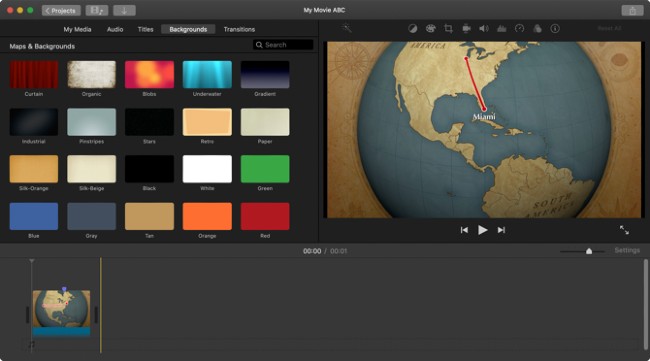This screenshot has width=650, height=361.
Task: Switch to My Media tab
Action: pos(77,29)
